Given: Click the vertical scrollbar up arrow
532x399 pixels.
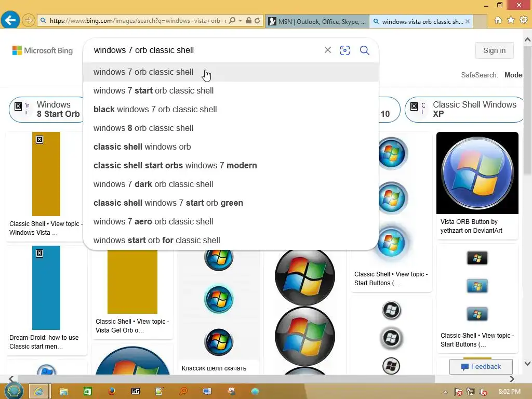Looking at the screenshot, I should (x=527, y=40).
